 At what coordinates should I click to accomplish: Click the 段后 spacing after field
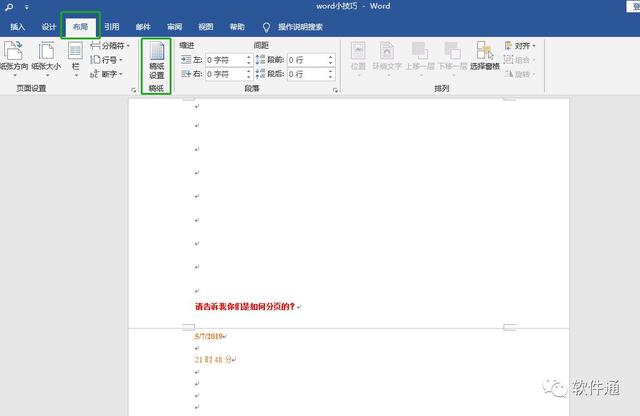click(311, 74)
